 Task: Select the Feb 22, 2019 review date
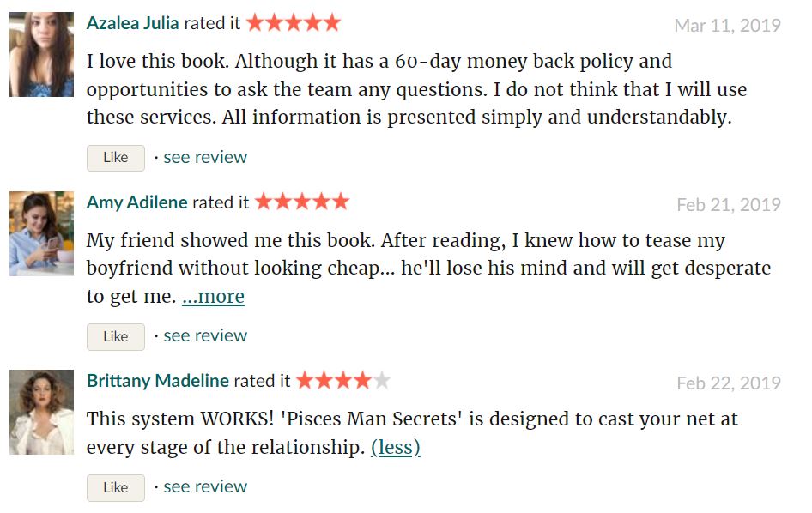729,383
